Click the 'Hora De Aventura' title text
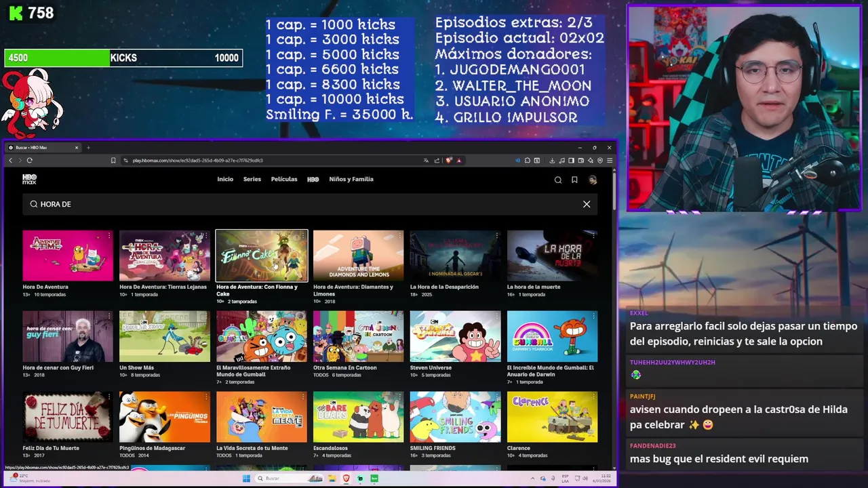 click(45, 287)
